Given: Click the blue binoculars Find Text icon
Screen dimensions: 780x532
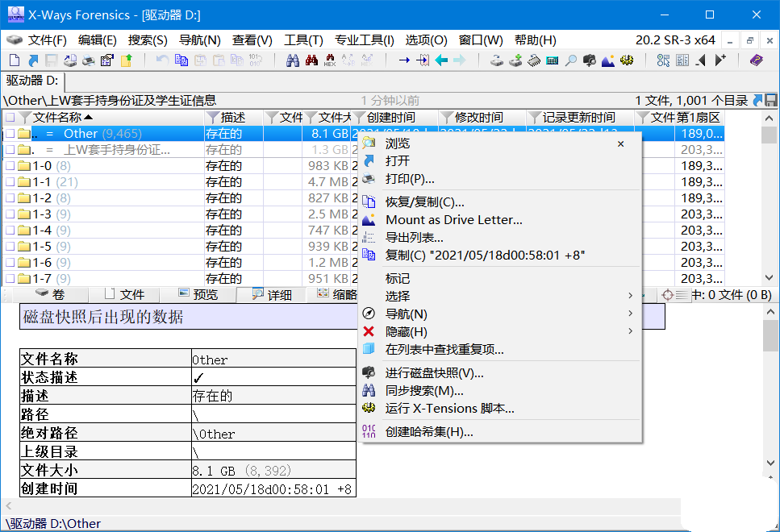Looking at the screenshot, I should pyautogui.click(x=293, y=60).
